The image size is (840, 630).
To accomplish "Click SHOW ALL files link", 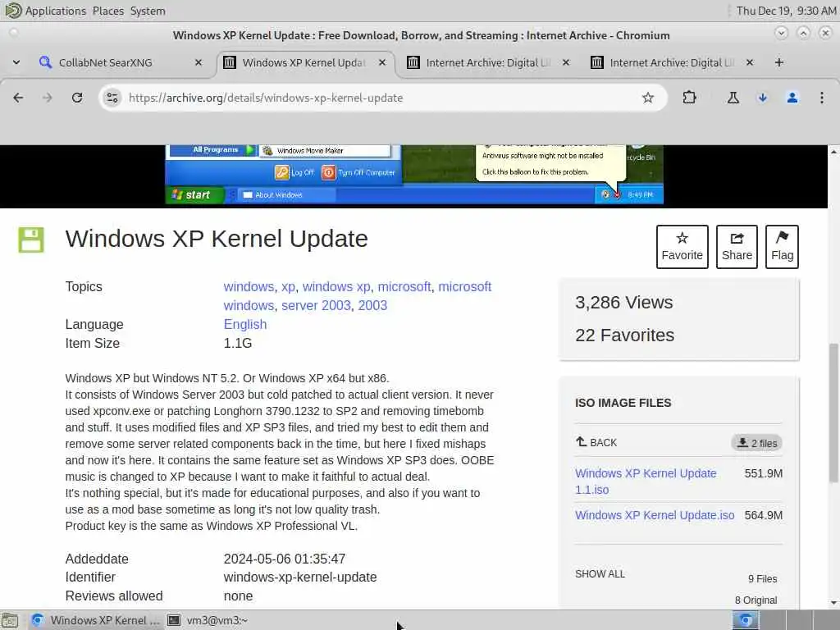I will [x=600, y=573].
